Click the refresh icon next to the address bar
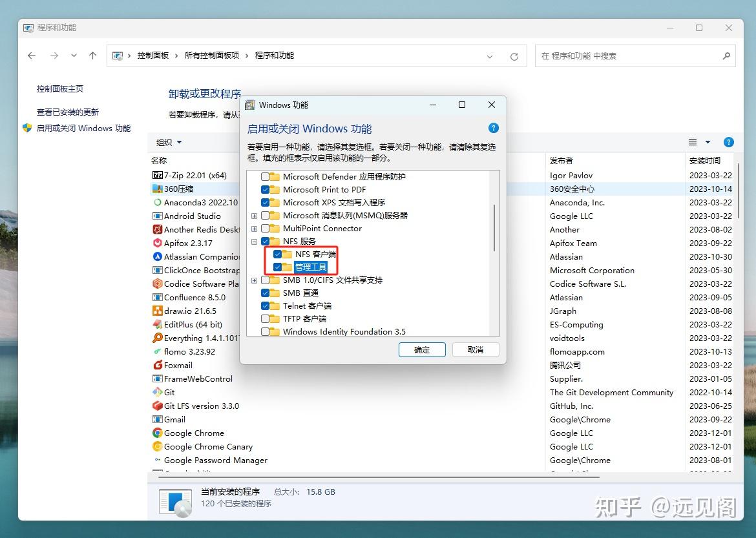Screen dimensions: 756x538 tap(514, 56)
